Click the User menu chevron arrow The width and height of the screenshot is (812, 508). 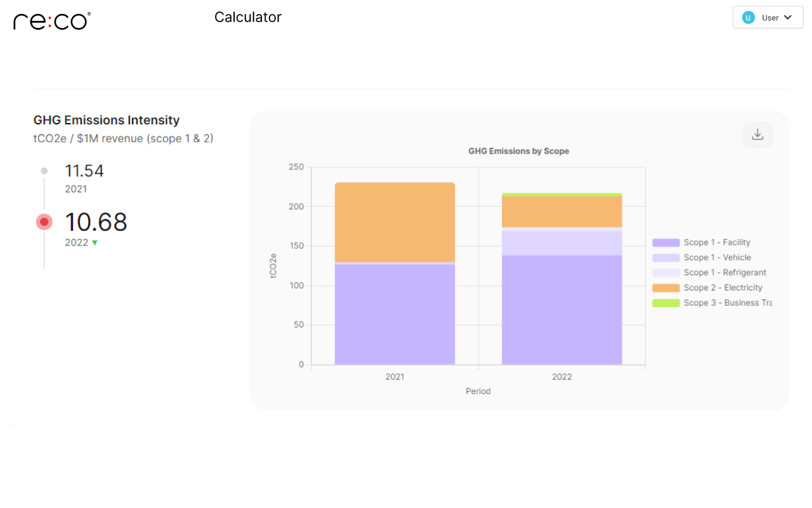[788, 18]
